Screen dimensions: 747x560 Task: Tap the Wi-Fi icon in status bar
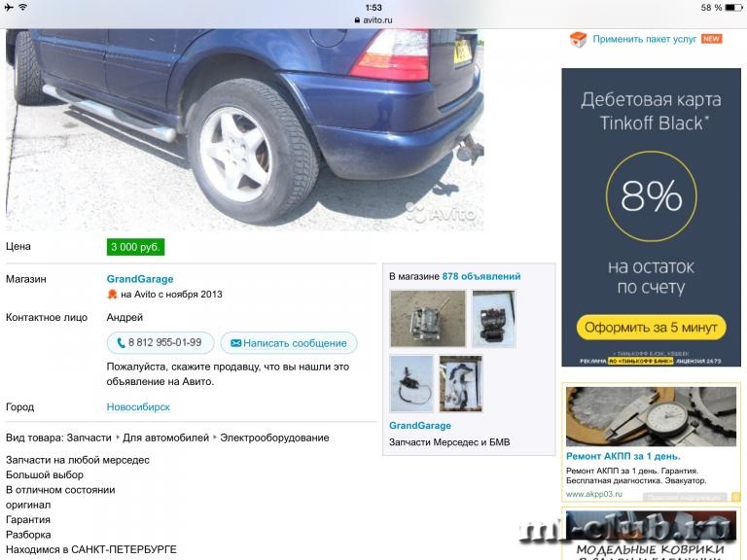click(22, 7)
